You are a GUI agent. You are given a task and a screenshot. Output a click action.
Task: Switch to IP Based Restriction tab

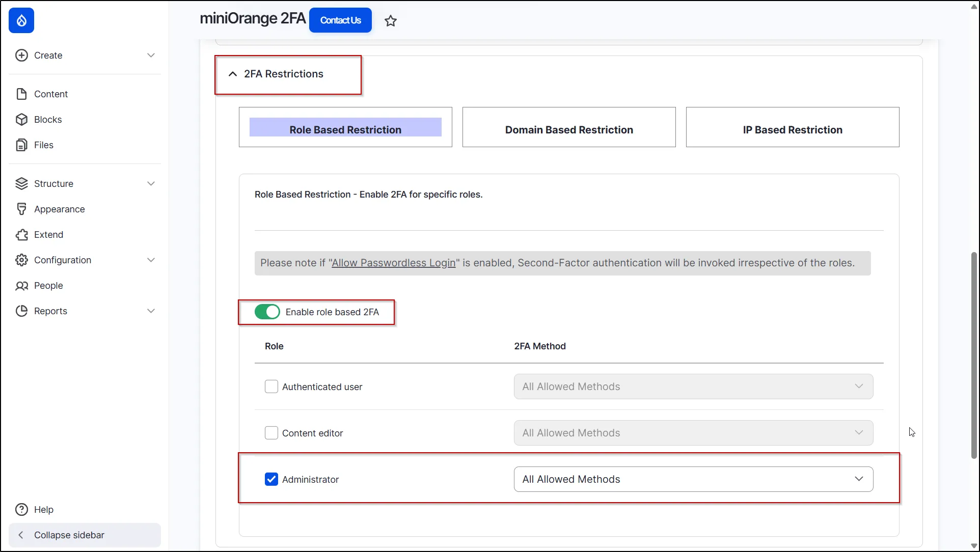coord(793,127)
